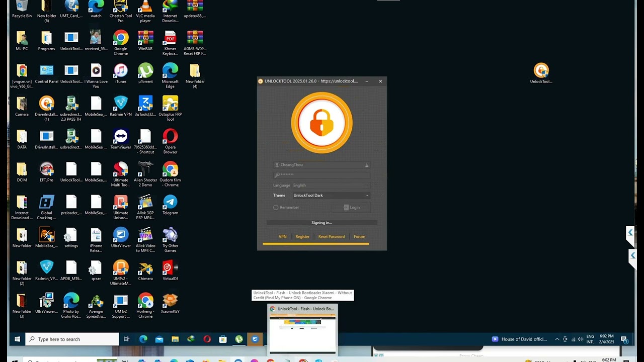Screen dimensions: 644x362
Task: Open the DCIM folder on desktop
Action: tap(22, 172)
